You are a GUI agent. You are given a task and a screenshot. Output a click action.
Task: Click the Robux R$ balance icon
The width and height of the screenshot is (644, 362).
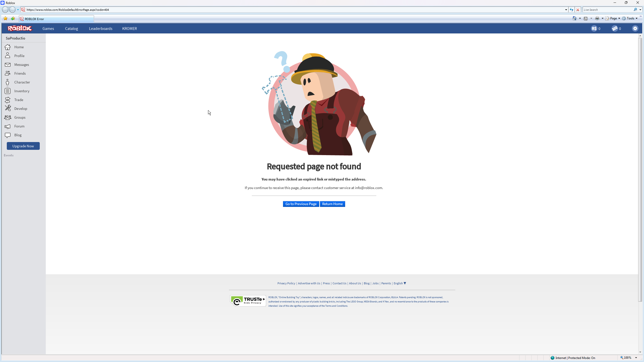[x=594, y=28]
